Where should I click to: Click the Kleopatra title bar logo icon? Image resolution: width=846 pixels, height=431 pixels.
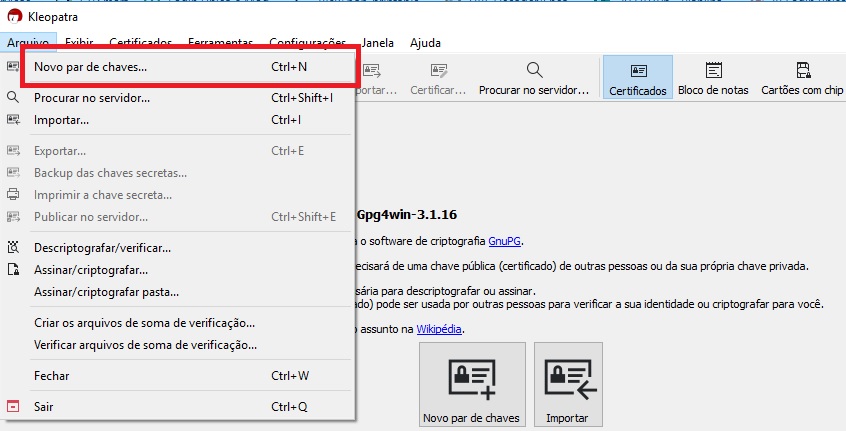tap(15, 16)
